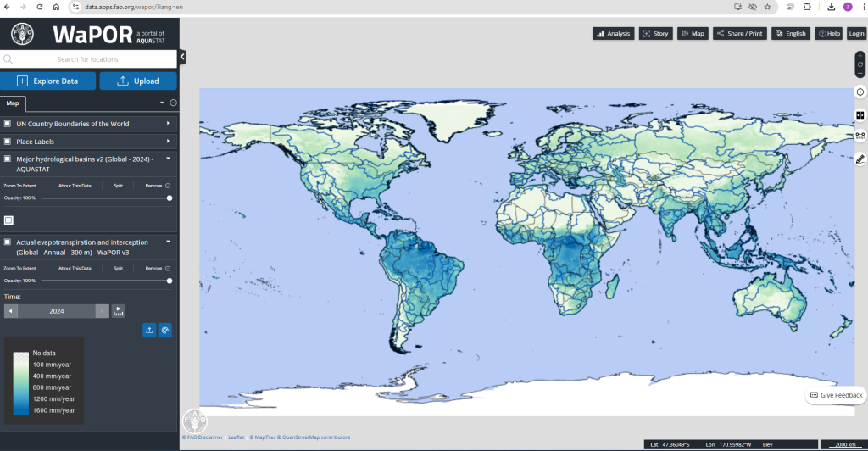Open the draw pencil tool
Image resolution: width=868 pixels, height=451 pixels.
click(860, 159)
